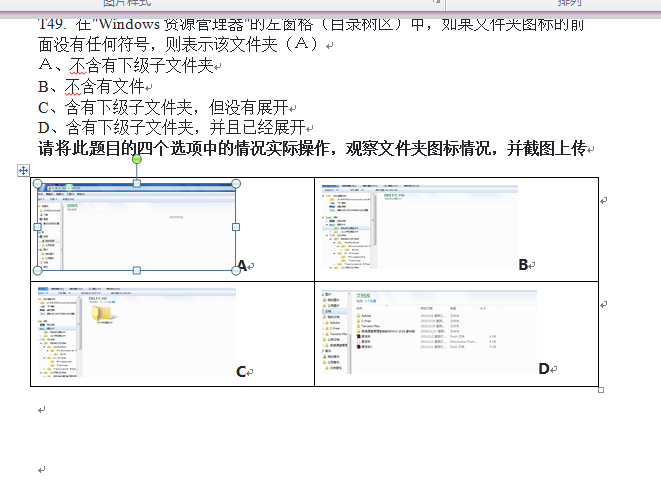Click the green rotation handle above picture A
Screen dimensions: 661x484
click(137, 159)
